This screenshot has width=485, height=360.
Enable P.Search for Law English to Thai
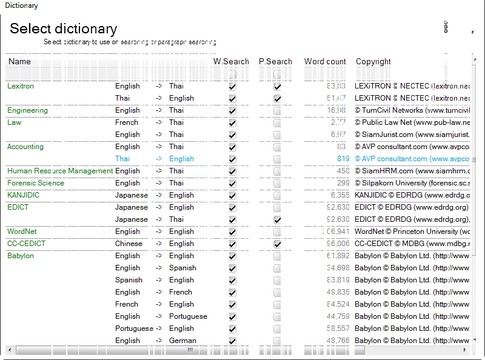click(277, 135)
